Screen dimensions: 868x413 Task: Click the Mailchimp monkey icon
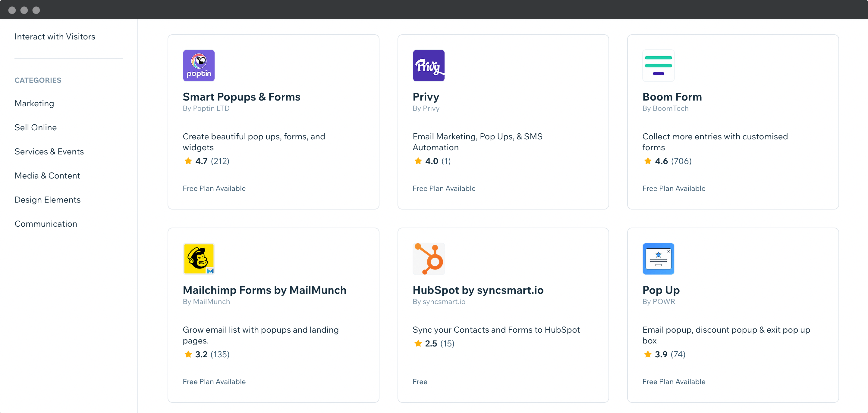pos(199,259)
